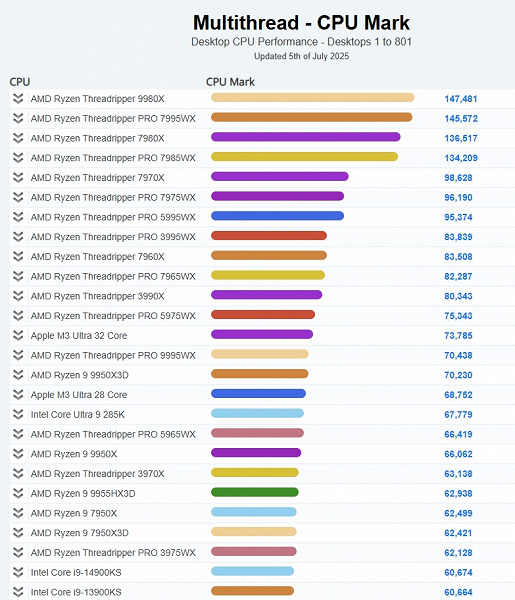
Task: Open AMD Ryzen 9 9950X link
Action: click(x=74, y=454)
